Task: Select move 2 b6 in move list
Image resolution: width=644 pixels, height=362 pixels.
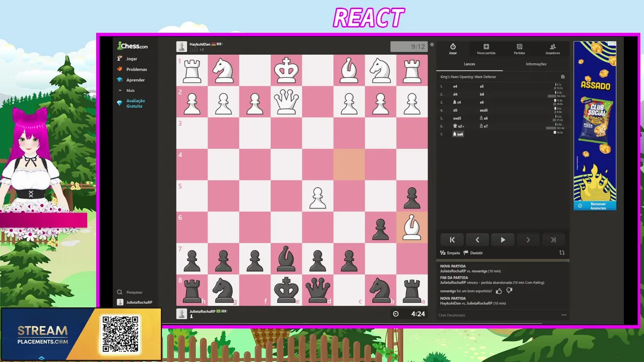Action: 482,94
